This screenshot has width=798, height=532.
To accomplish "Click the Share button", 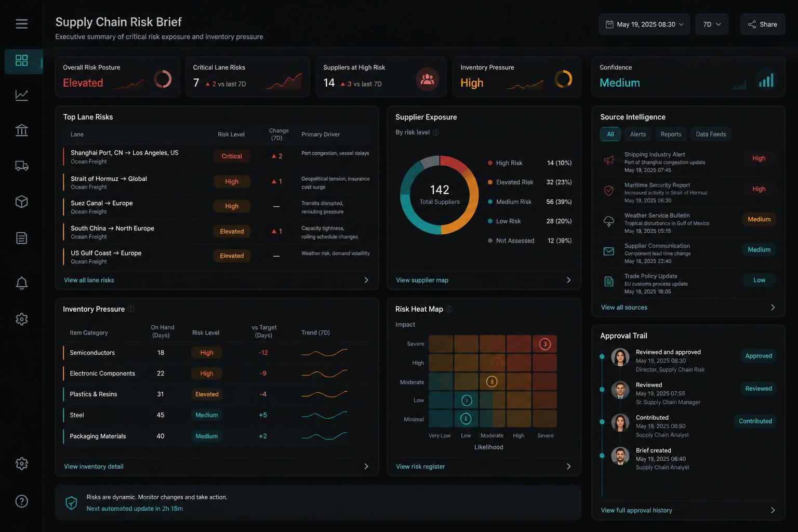I will coord(763,24).
